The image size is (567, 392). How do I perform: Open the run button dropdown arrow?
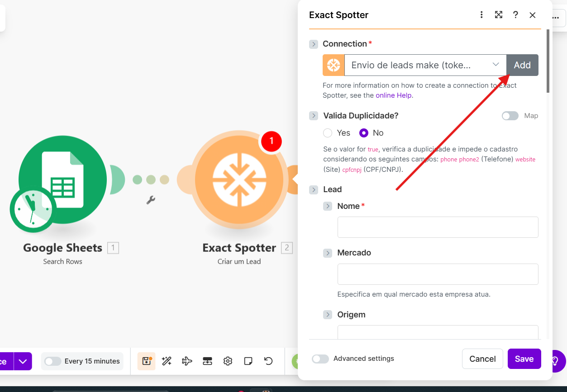tap(23, 361)
